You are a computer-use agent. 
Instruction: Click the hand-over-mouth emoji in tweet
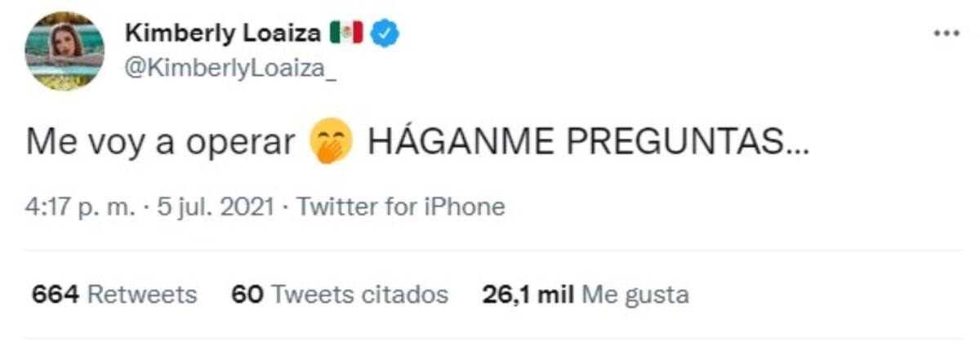coord(331,144)
